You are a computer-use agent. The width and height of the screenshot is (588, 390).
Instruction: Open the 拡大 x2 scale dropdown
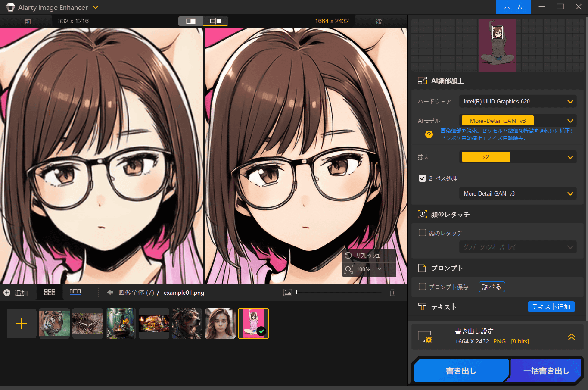(517, 157)
